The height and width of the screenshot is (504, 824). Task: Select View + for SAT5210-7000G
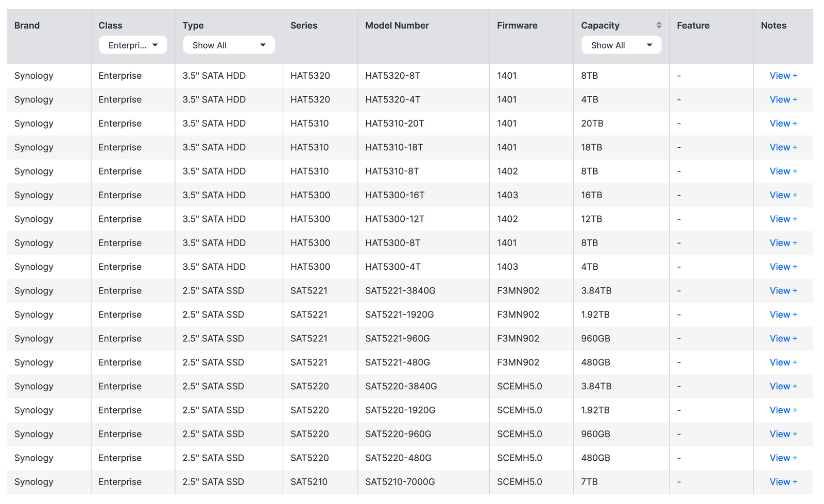(x=783, y=482)
